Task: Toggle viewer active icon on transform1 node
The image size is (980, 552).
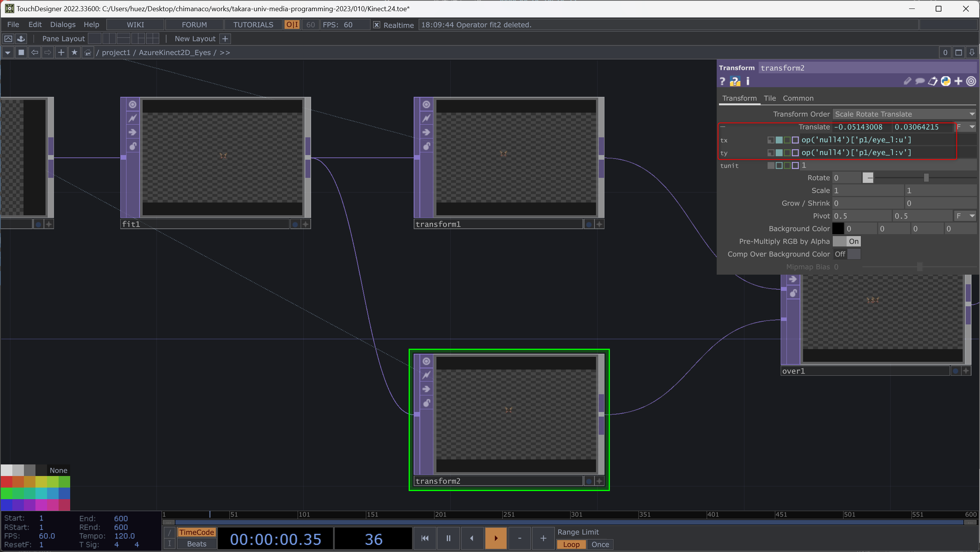Action: click(x=426, y=105)
